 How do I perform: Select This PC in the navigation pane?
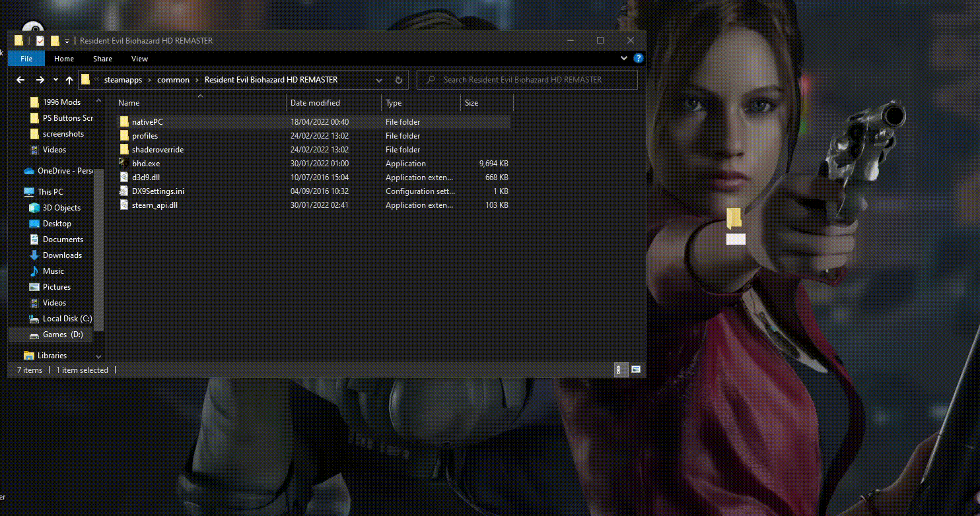(44, 192)
